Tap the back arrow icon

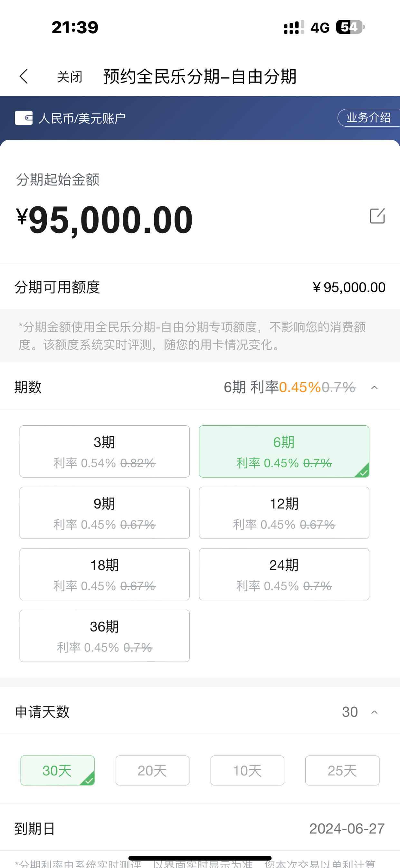[x=24, y=76]
